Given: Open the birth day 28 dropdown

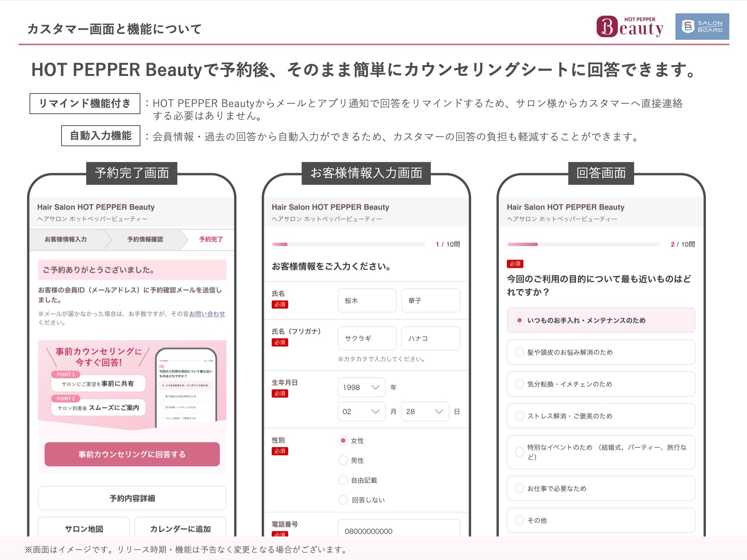Looking at the screenshot, I should (x=425, y=411).
